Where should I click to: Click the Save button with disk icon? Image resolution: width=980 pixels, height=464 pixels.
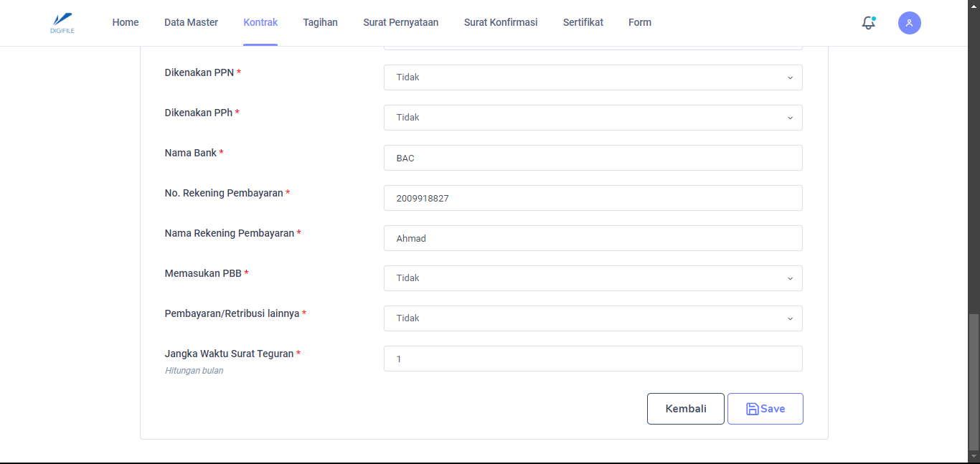[x=765, y=409]
